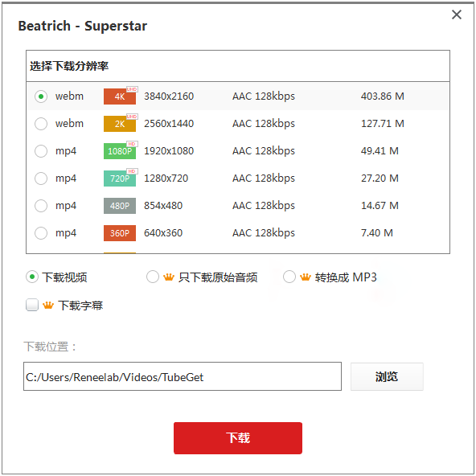This screenshot has width=476, height=476.
Task: Click the red 下载 download button
Action: tap(238, 438)
